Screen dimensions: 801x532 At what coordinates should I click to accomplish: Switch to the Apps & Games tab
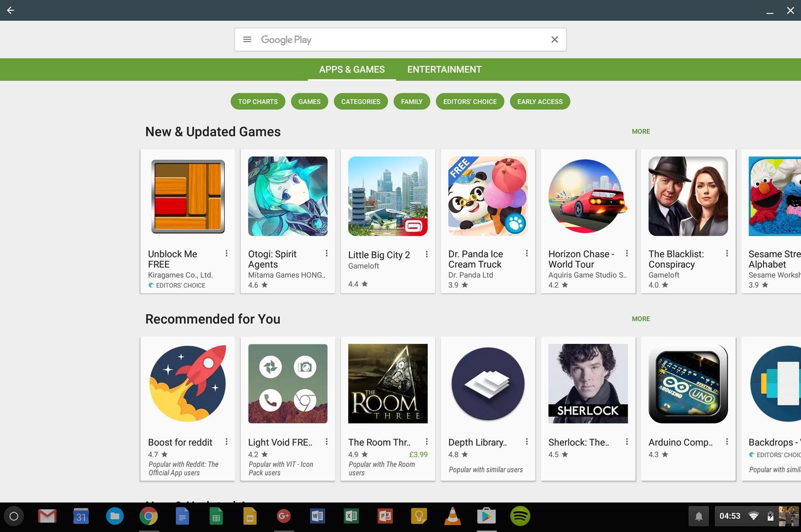tap(352, 69)
